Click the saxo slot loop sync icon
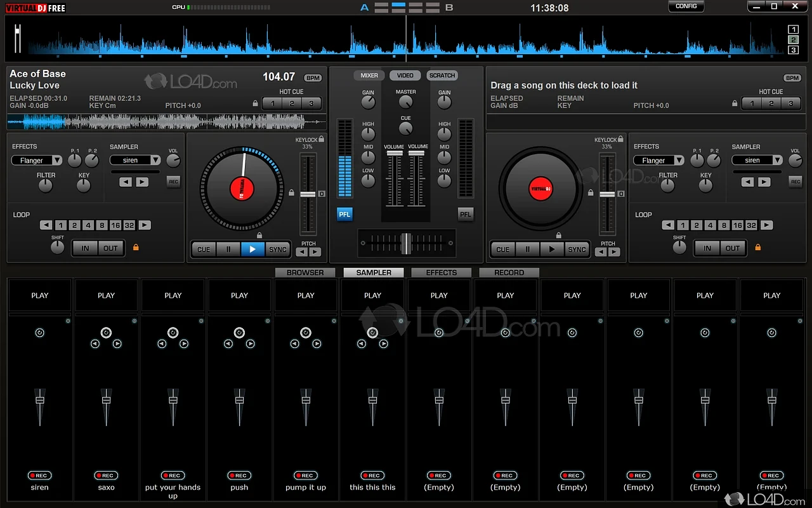Viewport: 812px width, 508px height. pos(106,333)
